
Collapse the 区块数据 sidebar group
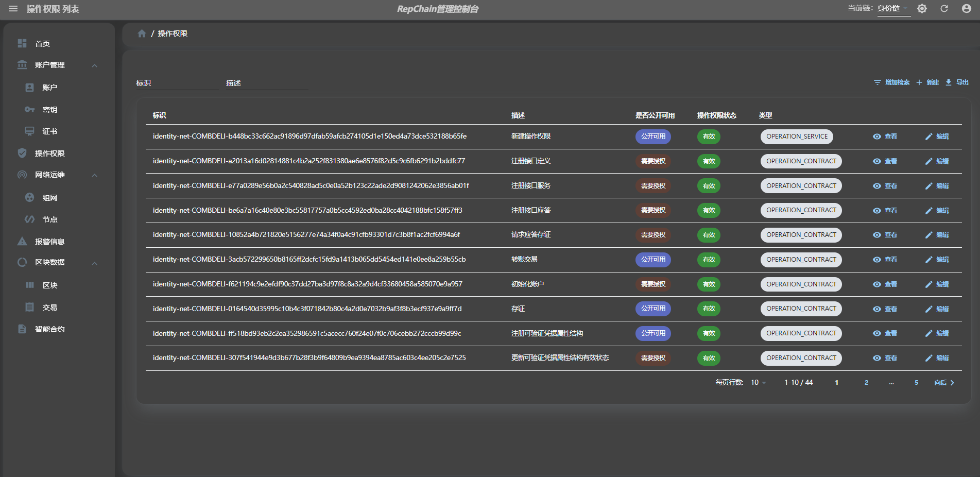[x=95, y=263]
